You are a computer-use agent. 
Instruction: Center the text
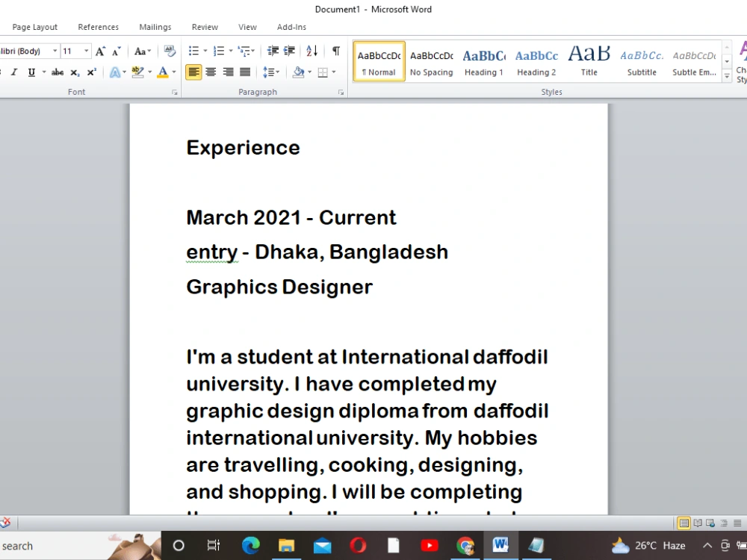click(x=211, y=72)
